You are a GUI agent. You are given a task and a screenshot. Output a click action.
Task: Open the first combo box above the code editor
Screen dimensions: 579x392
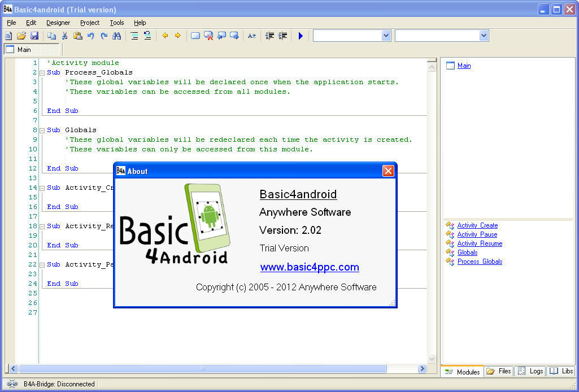(386, 35)
